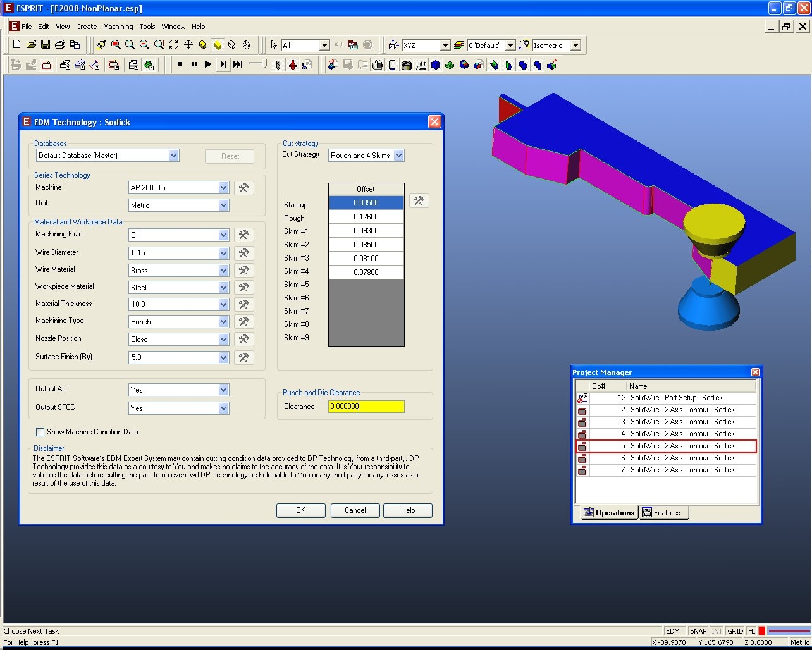The width and height of the screenshot is (812, 650).
Task: Click the Clearance input field
Action: [x=366, y=407]
